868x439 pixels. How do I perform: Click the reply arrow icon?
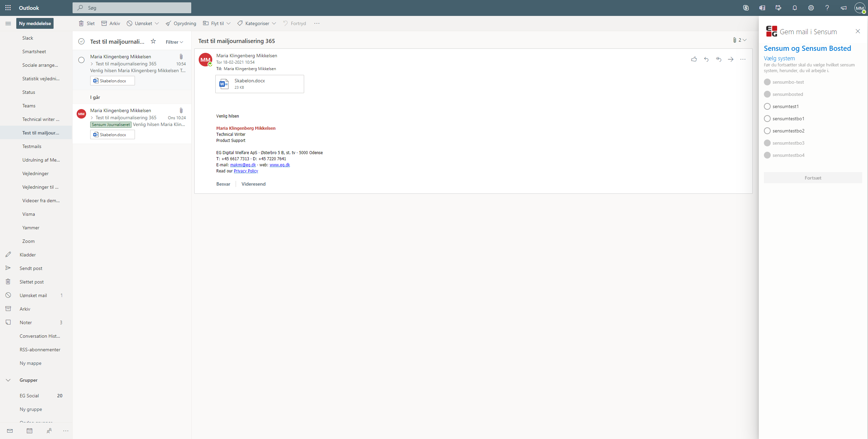[706, 59]
